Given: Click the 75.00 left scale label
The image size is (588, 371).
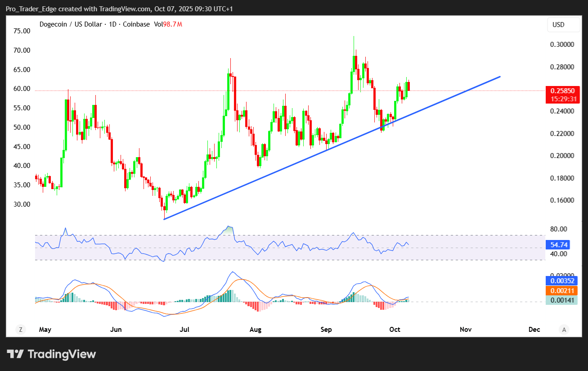Looking at the screenshot, I should (x=22, y=31).
